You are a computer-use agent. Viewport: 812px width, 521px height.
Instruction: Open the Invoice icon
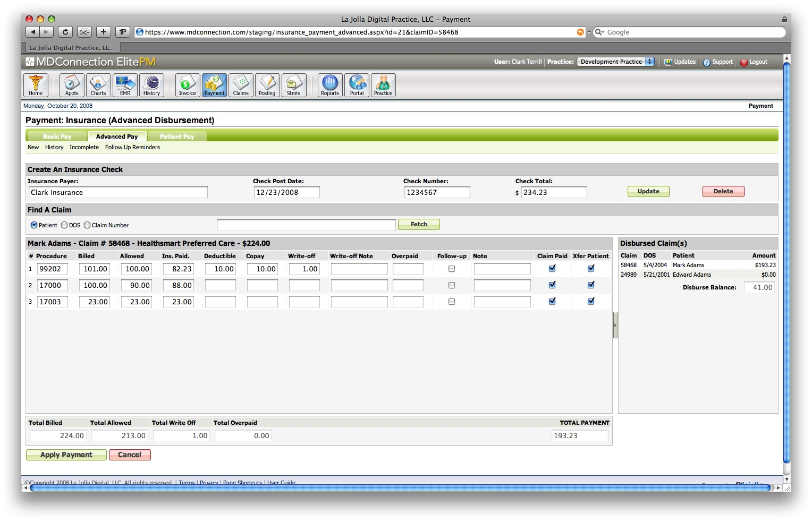188,85
